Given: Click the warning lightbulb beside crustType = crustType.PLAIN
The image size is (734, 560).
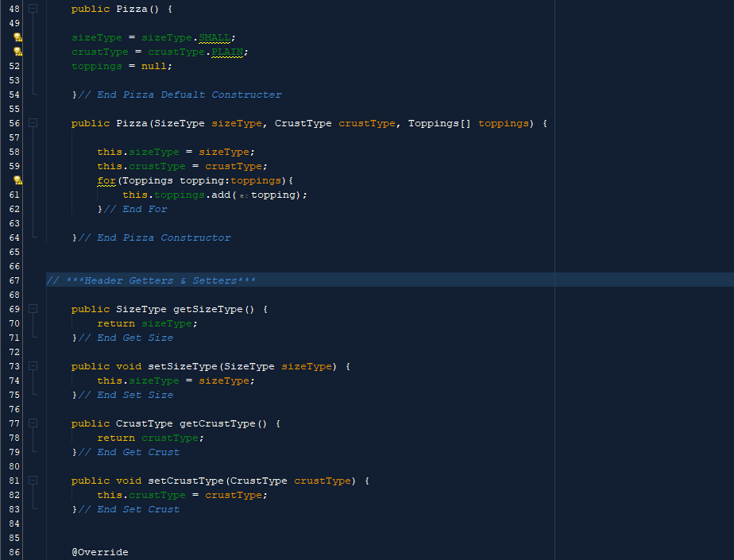Looking at the screenshot, I should [x=17, y=52].
